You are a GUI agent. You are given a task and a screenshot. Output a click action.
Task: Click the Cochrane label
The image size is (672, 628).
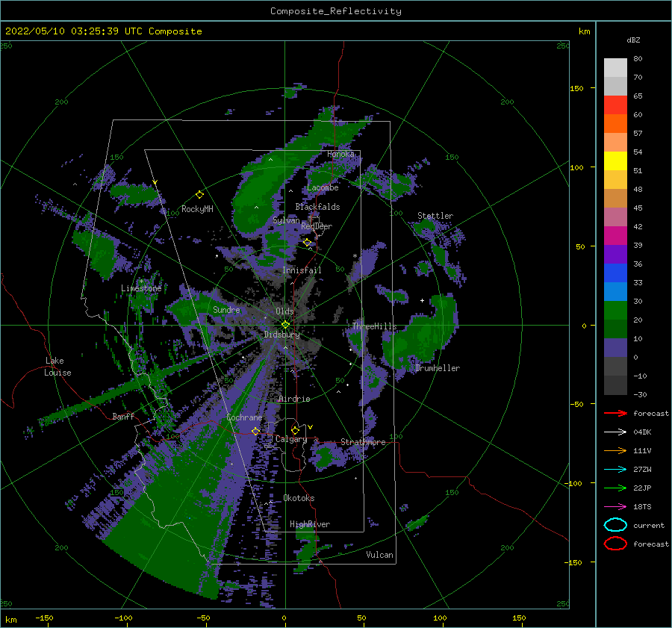tap(244, 417)
